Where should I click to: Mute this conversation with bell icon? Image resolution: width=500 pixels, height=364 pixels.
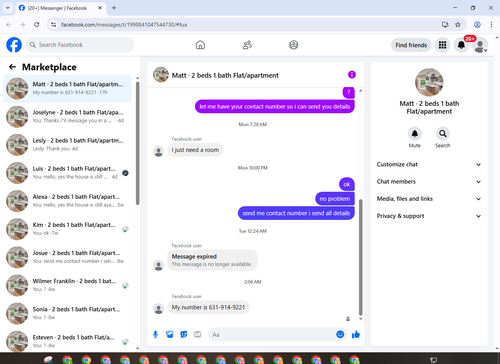[415, 134]
